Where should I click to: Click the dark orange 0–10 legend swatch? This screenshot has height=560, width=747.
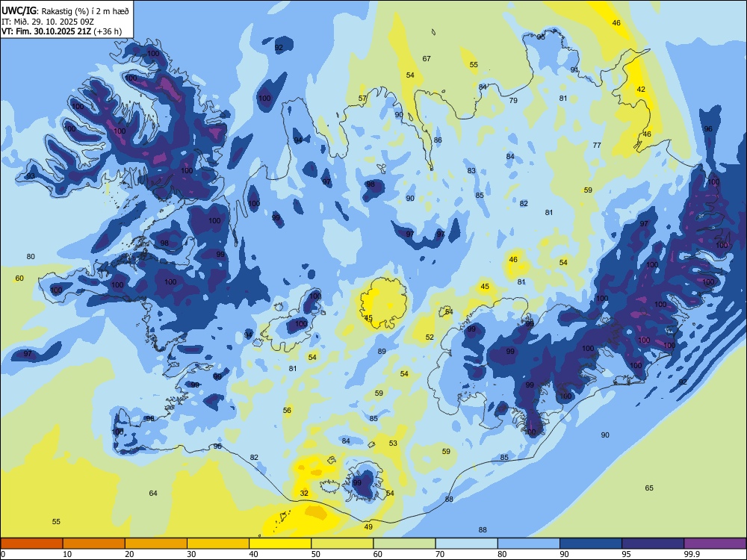click(x=31, y=544)
